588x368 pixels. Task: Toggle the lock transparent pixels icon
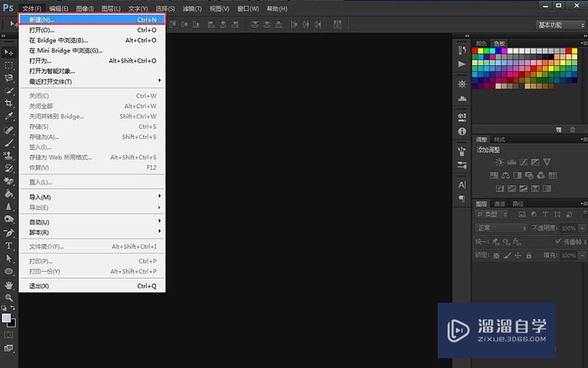click(497, 256)
